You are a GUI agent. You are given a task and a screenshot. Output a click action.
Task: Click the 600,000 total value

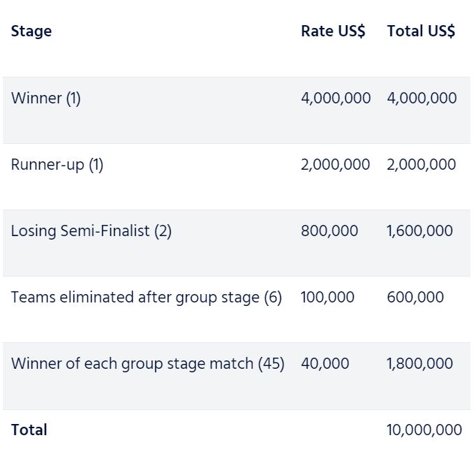point(415,298)
